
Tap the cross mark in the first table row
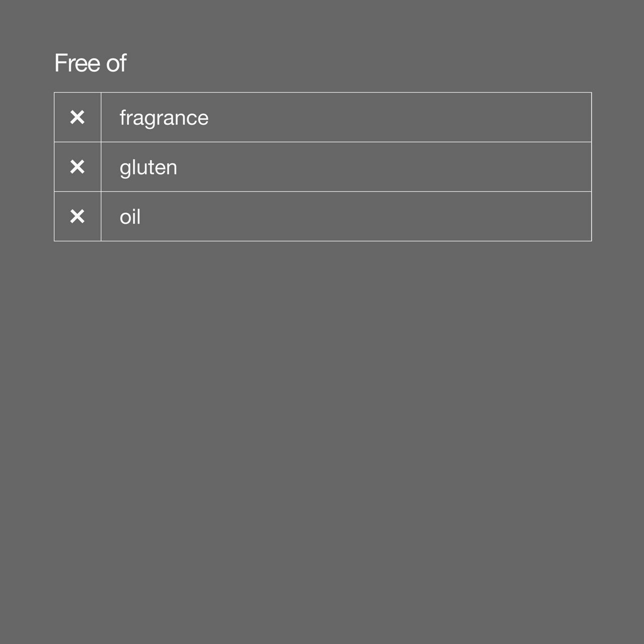[77, 117]
